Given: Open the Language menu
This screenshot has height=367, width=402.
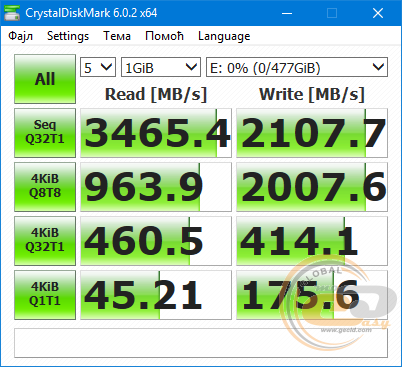Looking at the screenshot, I should click(224, 36).
